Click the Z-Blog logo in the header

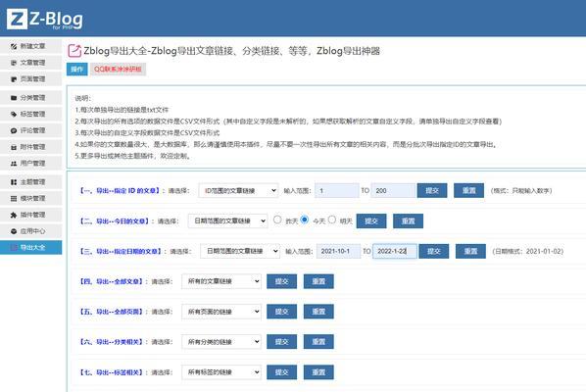pyautogui.click(x=45, y=19)
